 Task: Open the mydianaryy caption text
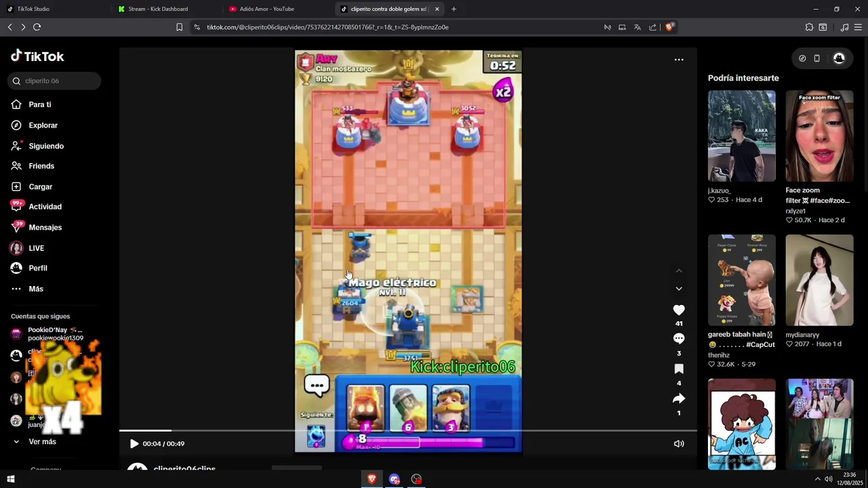802,335
